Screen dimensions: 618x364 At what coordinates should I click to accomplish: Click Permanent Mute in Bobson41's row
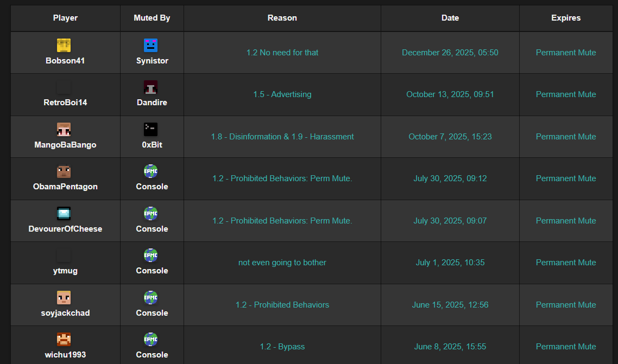(x=565, y=53)
